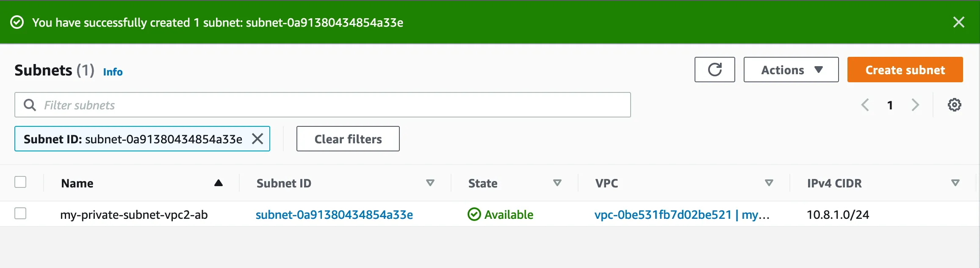Go to previous page arrow

click(x=865, y=105)
